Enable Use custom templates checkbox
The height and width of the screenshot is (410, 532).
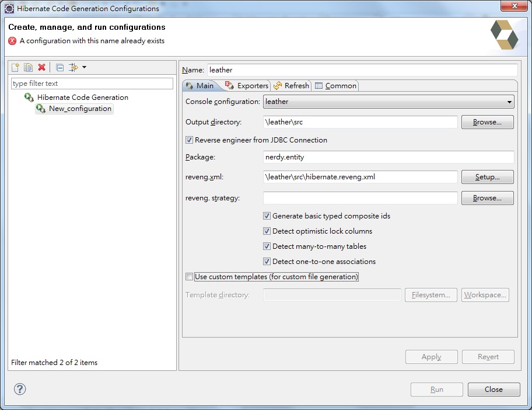[190, 277]
